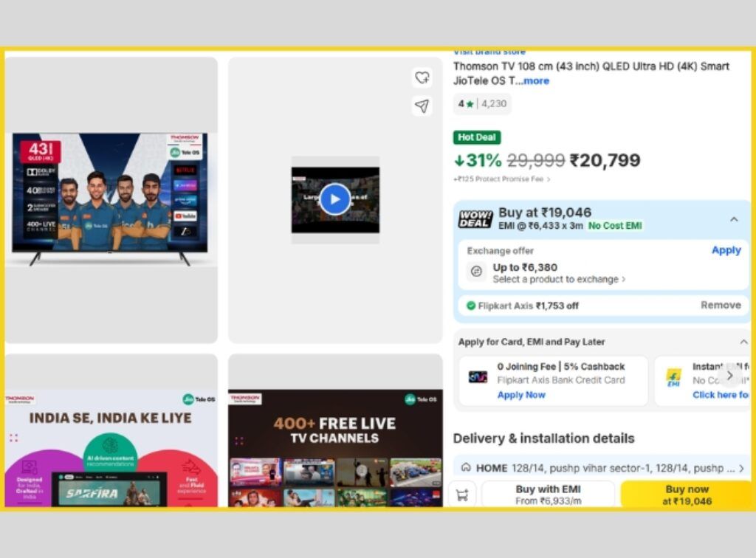Image resolution: width=756 pixels, height=558 pixels.
Task: Open the Thomson TV cricketers product image
Action: (x=111, y=199)
